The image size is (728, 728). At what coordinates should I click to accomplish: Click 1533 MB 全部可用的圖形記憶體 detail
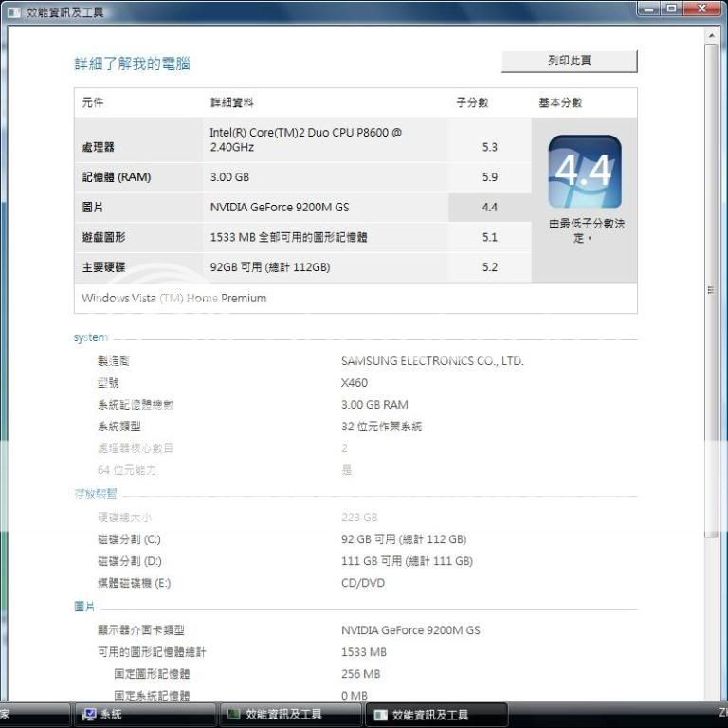(x=288, y=237)
